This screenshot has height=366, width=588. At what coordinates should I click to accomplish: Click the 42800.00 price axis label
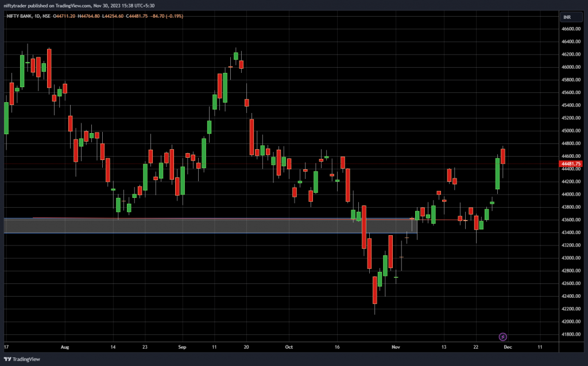[x=571, y=271]
